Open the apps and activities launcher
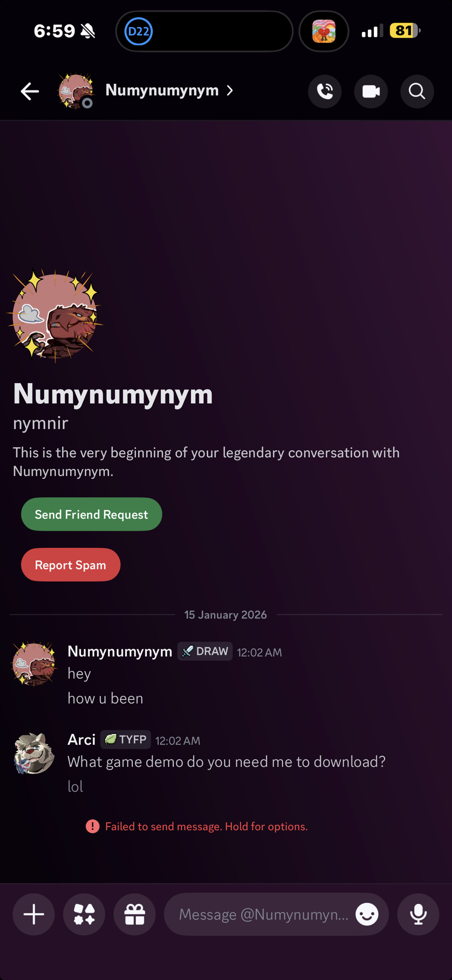452x980 pixels. click(x=84, y=914)
